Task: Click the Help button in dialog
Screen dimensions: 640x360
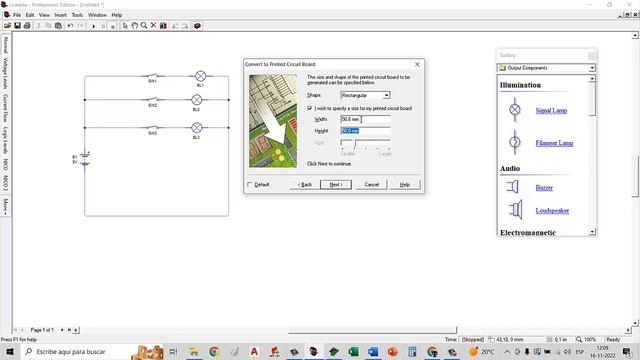Action: tap(404, 184)
